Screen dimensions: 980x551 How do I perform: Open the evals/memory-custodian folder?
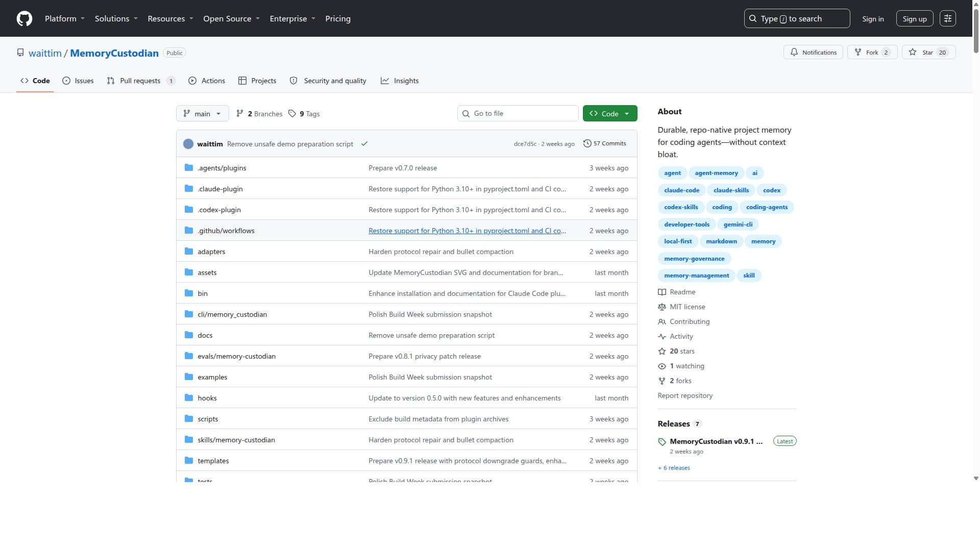pos(236,356)
